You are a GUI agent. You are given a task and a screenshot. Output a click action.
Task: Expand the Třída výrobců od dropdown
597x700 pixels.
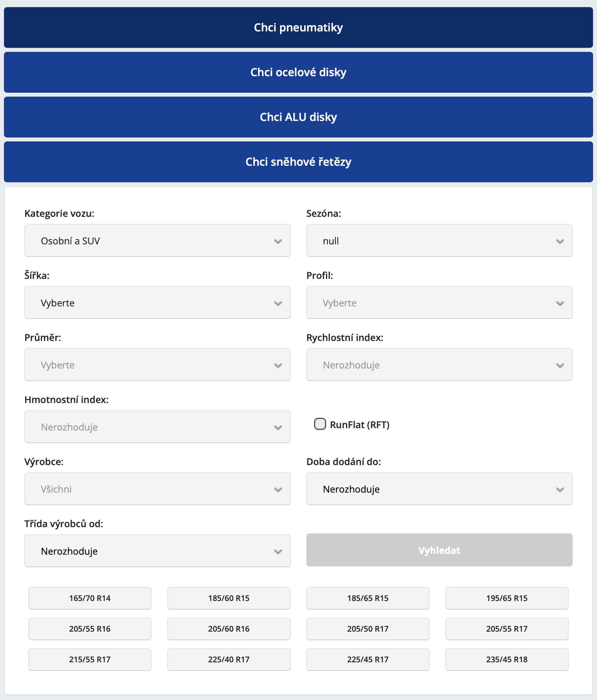point(157,551)
